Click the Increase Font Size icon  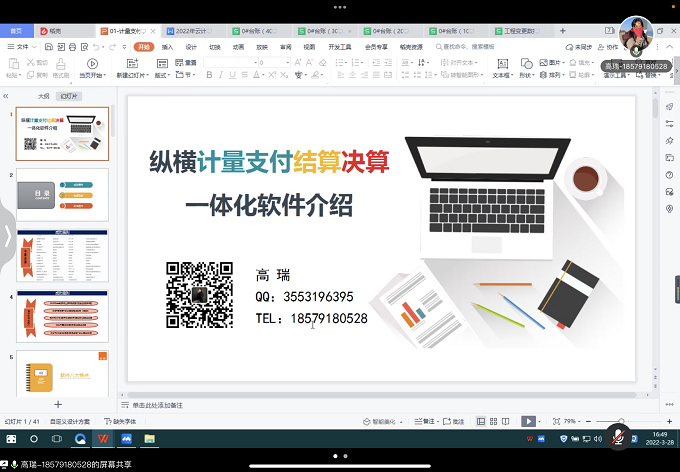(298, 62)
